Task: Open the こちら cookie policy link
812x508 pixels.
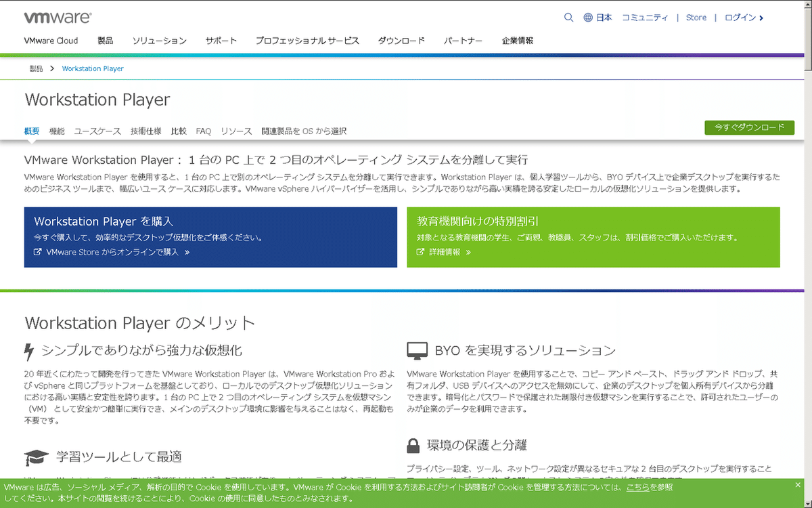Action: pyautogui.click(x=639, y=486)
